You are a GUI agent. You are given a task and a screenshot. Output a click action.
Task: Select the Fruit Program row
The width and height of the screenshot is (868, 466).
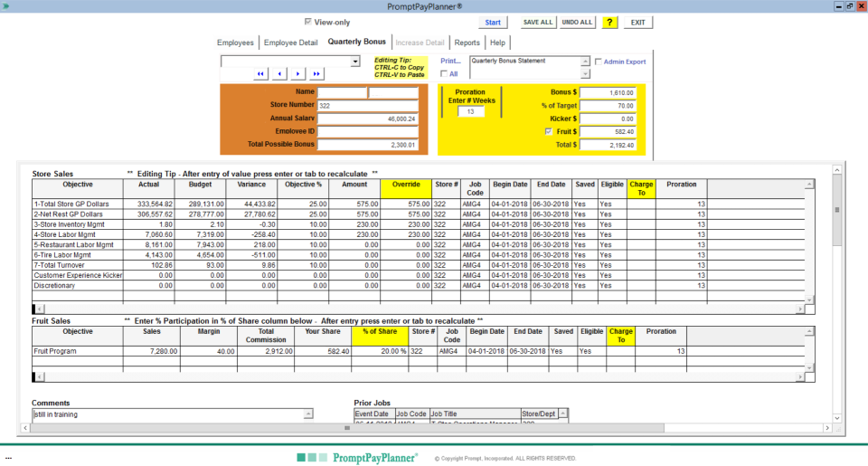tap(419, 351)
